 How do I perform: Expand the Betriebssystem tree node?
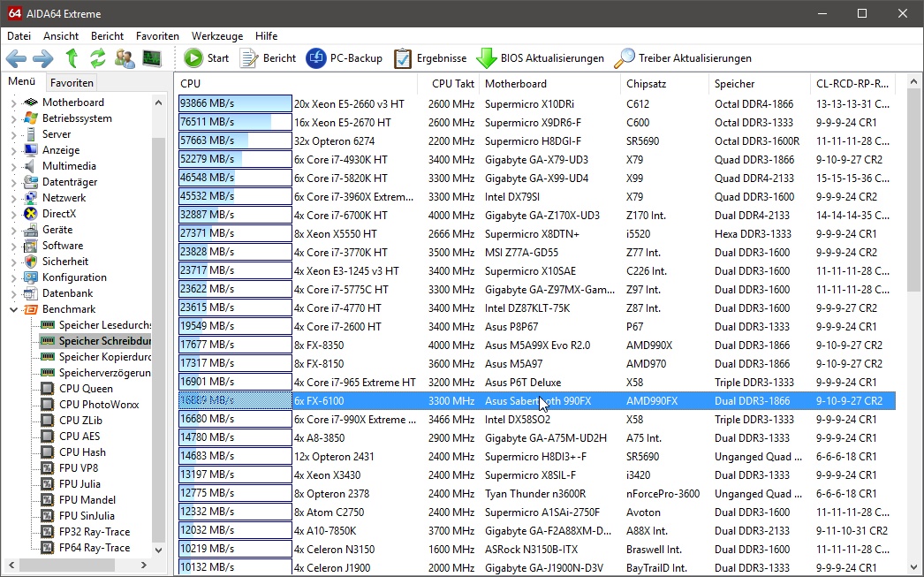click(x=13, y=118)
